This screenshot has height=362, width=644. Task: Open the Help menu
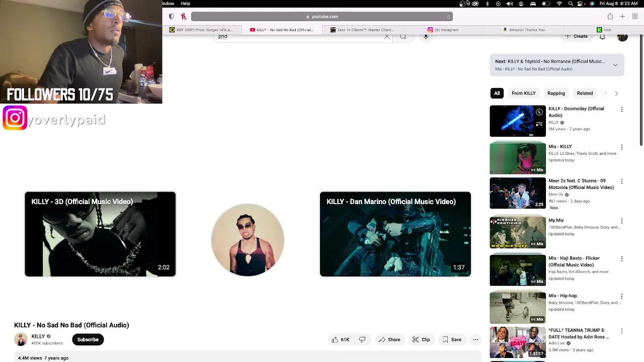185,4
